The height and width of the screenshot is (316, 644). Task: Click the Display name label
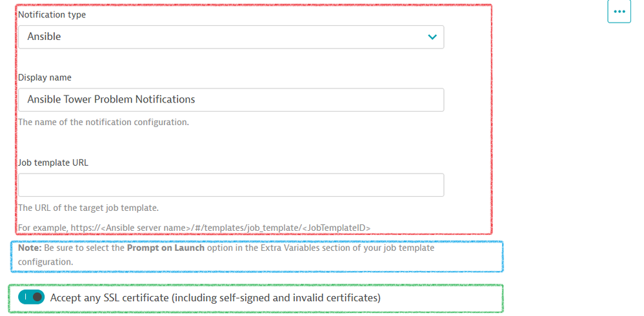click(x=45, y=77)
